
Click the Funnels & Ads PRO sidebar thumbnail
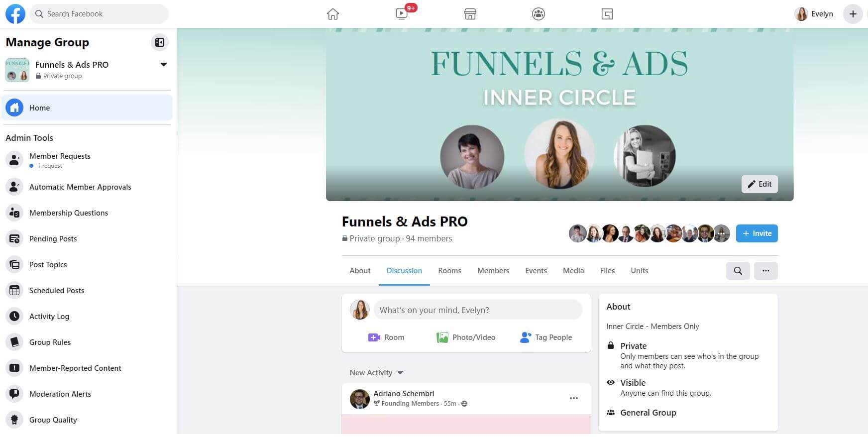[17, 70]
